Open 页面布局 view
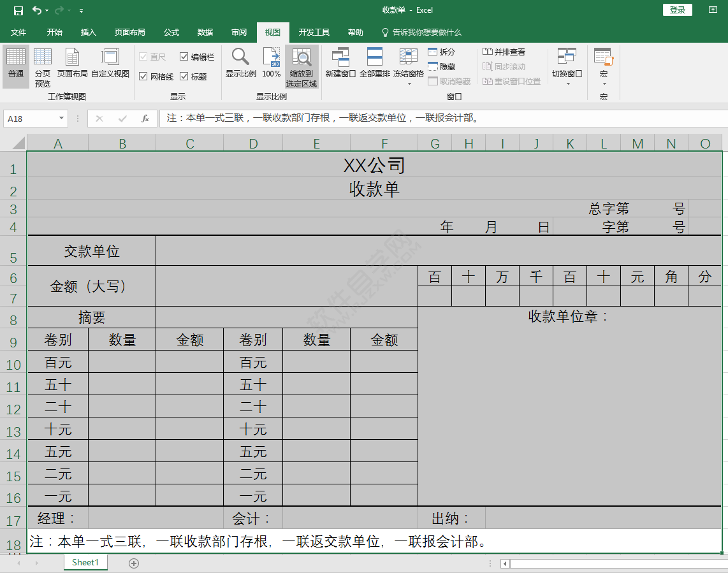 click(x=71, y=64)
